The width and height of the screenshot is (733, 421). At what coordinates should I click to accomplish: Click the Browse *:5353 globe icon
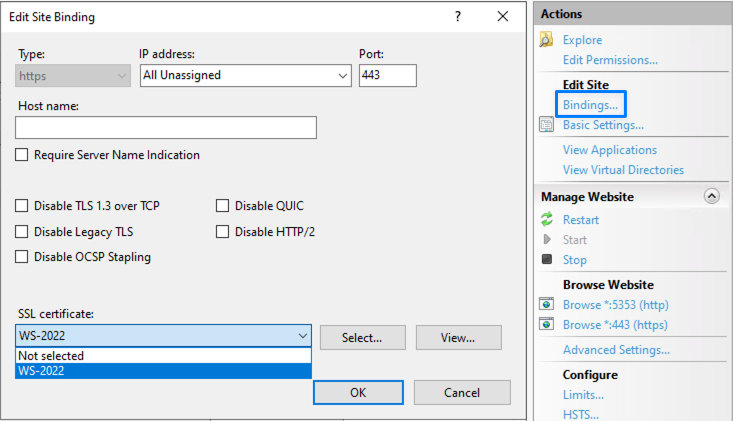point(546,305)
